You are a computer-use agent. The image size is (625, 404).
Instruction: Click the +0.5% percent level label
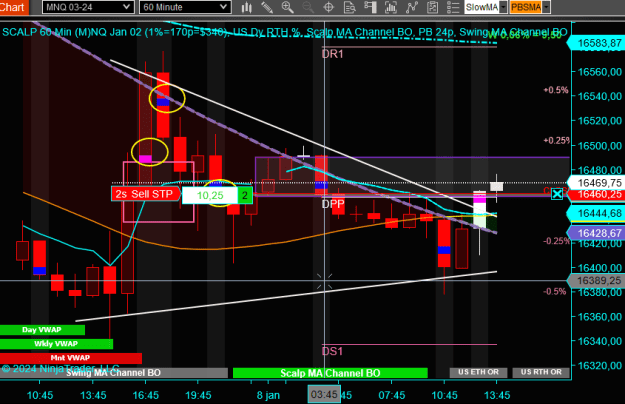(556, 90)
